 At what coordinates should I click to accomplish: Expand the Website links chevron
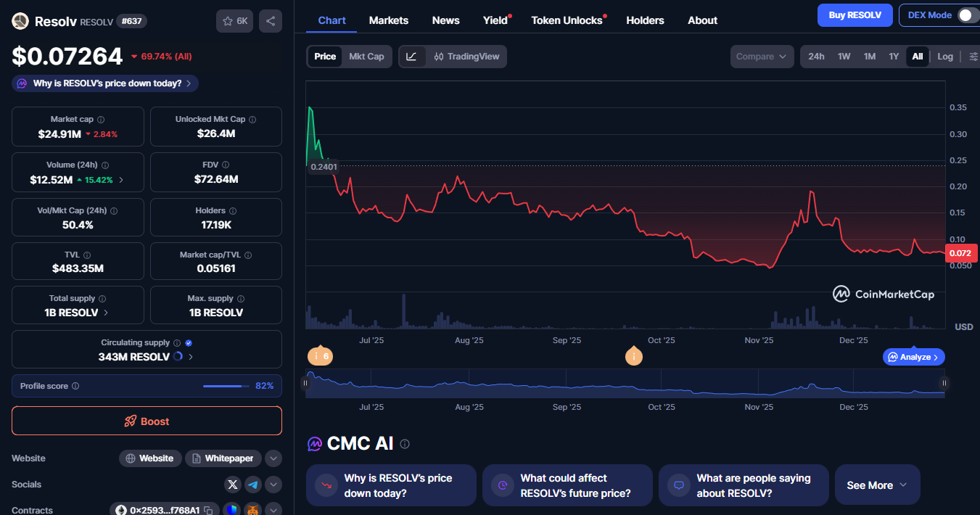[x=273, y=458]
